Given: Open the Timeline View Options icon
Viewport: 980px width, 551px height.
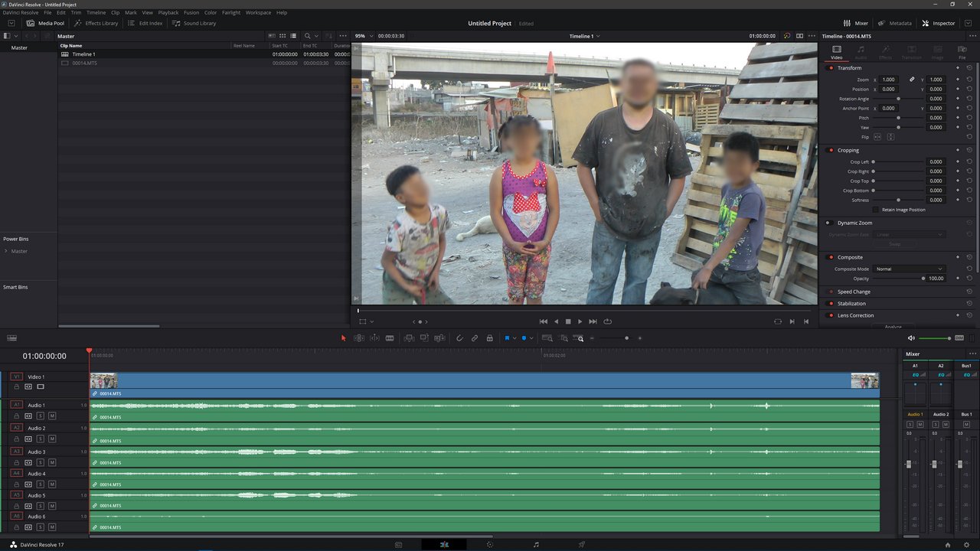Looking at the screenshot, I should 11,337.
